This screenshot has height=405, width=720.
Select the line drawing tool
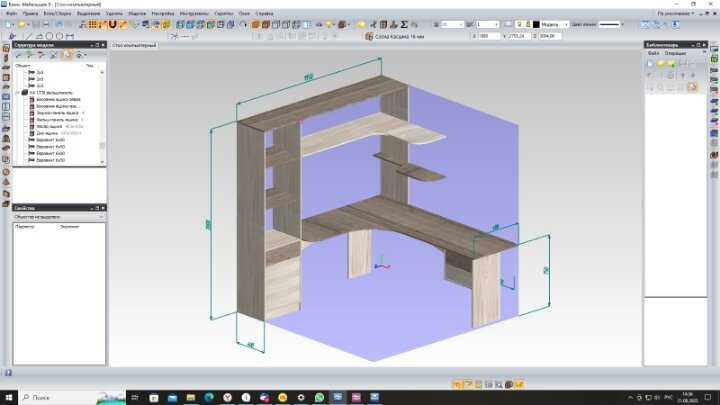point(29,36)
